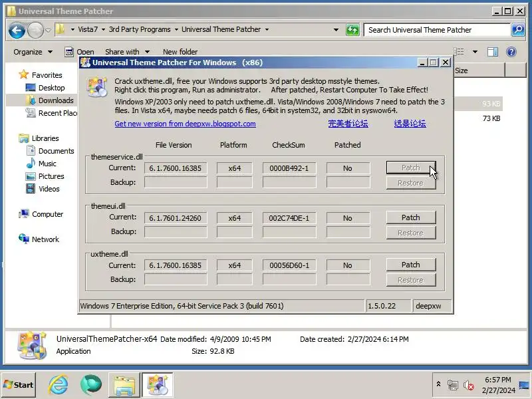532x399 pixels.
Task: Expand Universal Theme Patcher breadcrumb arrow
Action: (x=267, y=29)
